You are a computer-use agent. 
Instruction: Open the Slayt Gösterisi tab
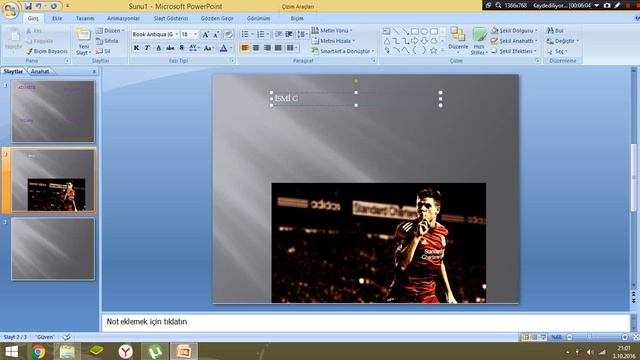click(x=171, y=18)
